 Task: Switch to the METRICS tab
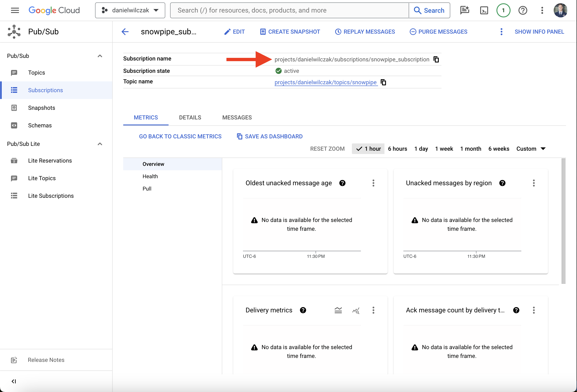coord(146,118)
